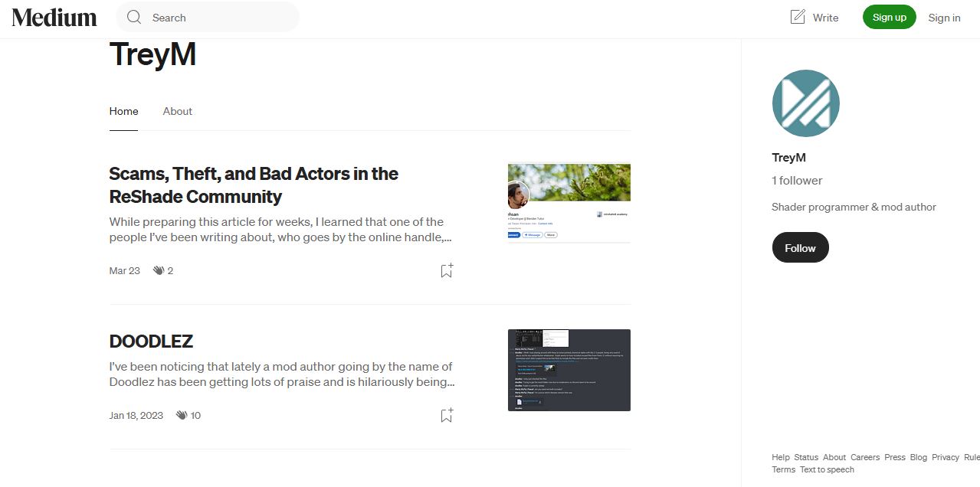Image resolution: width=980 pixels, height=487 pixels.
Task: Open the Careers footer link
Action: [x=865, y=457]
